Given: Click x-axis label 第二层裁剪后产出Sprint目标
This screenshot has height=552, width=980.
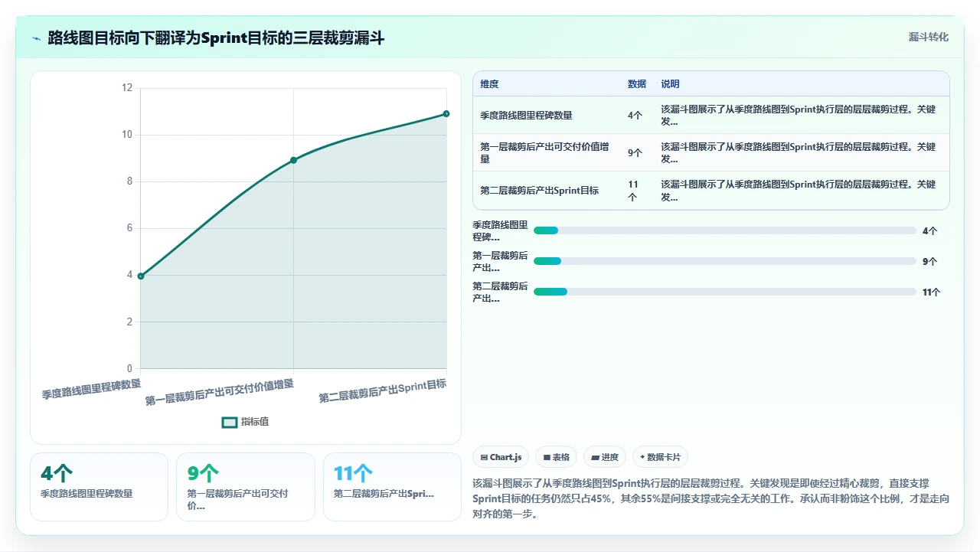Looking at the screenshot, I should [x=383, y=390].
